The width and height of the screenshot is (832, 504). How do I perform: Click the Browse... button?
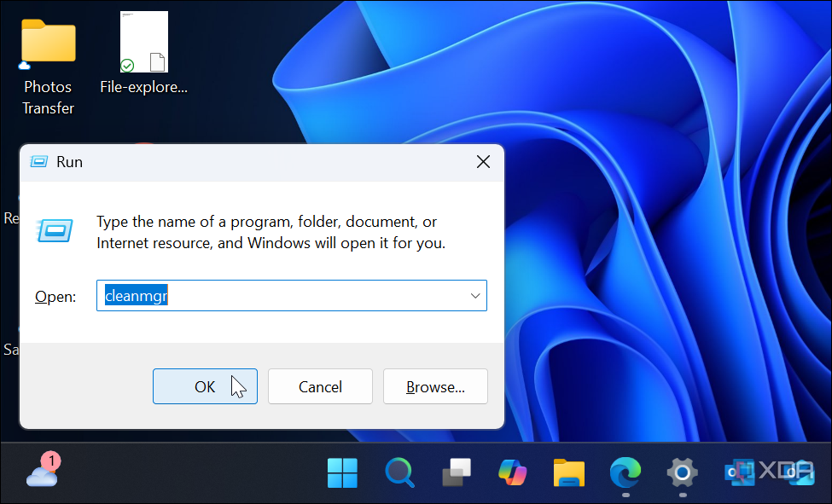coord(435,387)
